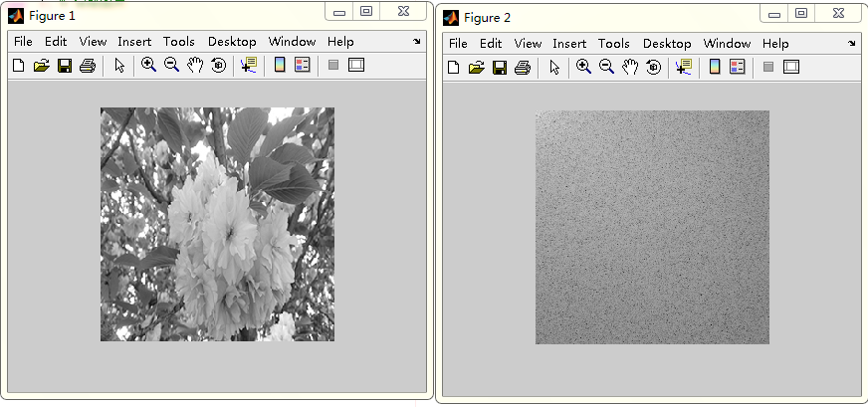Activate Zoom In tool in Figure 2

[x=583, y=67]
